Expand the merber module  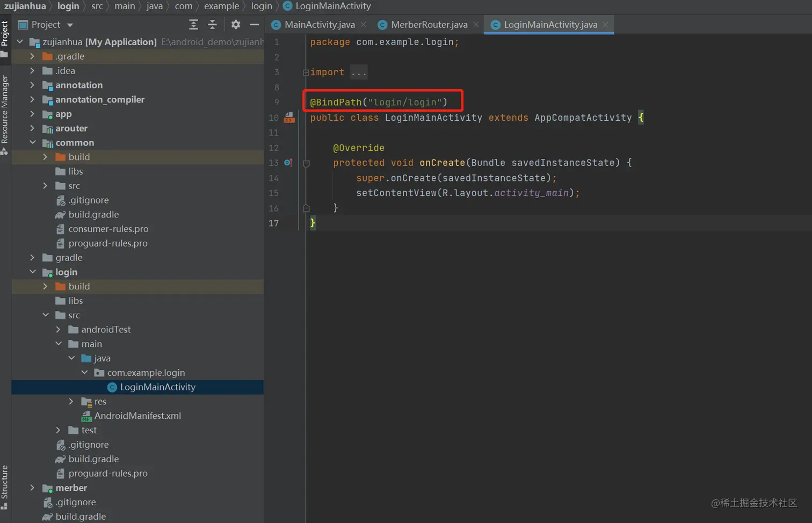tap(32, 488)
